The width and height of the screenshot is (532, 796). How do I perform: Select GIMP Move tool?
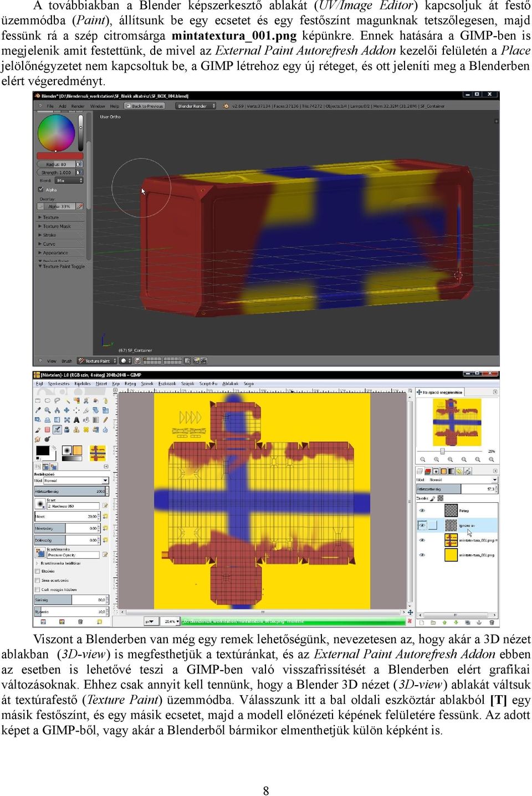coord(67,410)
